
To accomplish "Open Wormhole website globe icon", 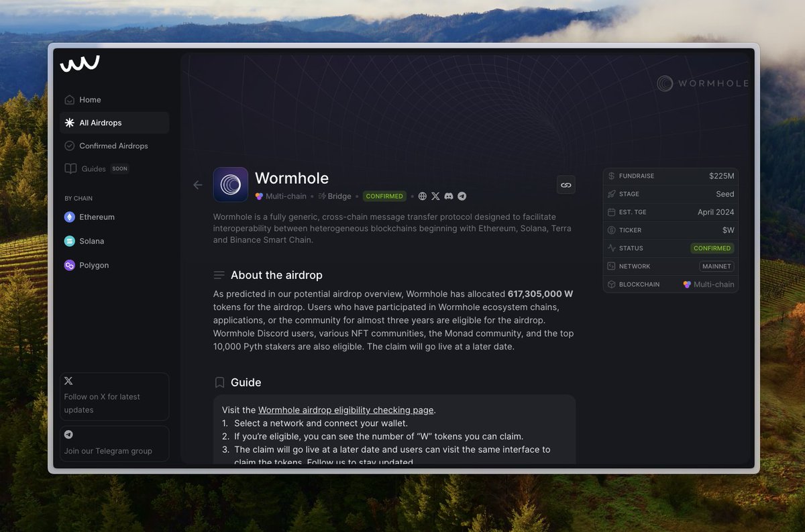I will point(422,197).
